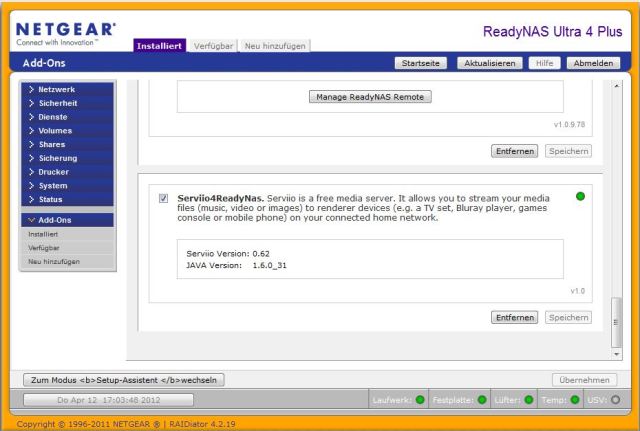Click the ReadyNAS Ultra 4 Plus title
This screenshot has height=431, width=640.
[553, 31]
